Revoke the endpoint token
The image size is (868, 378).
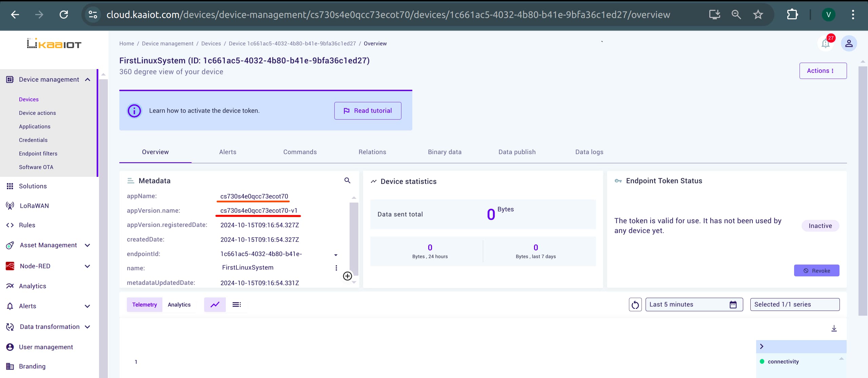[x=816, y=271]
